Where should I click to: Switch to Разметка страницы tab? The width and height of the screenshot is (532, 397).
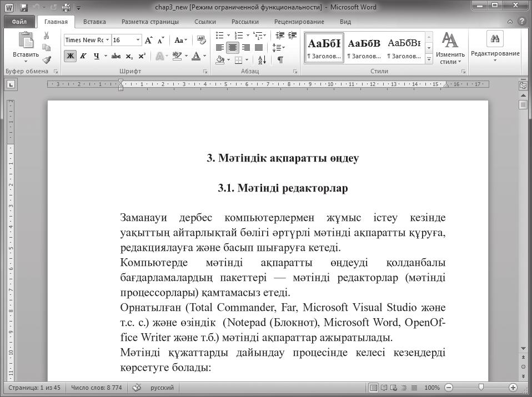(150, 22)
